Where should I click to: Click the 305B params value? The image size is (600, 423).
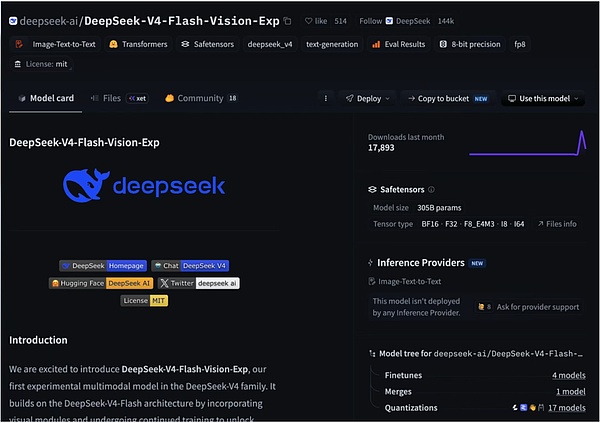click(439, 208)
